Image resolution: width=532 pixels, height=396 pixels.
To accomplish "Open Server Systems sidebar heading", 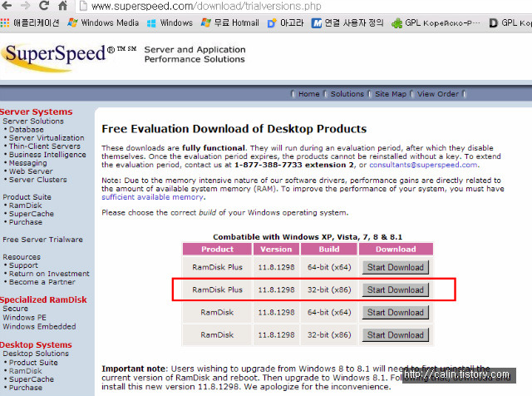I will (37, 111).
